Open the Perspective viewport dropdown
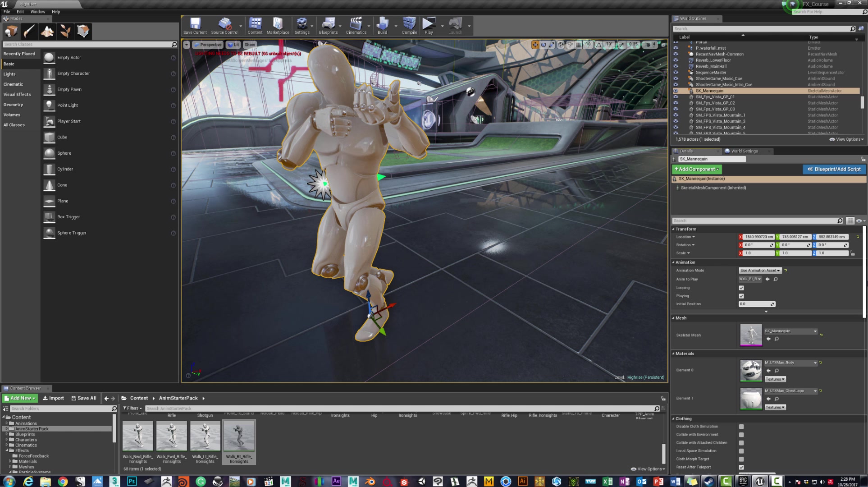The height and width of the screenshot is (487, 868). tap(208, 45)
